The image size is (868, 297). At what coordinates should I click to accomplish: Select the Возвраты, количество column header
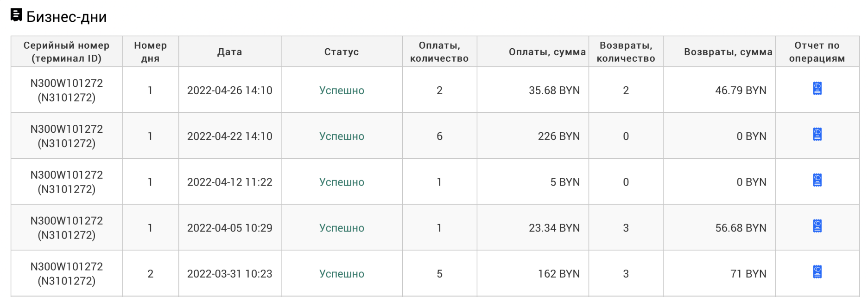coord(626,52)
